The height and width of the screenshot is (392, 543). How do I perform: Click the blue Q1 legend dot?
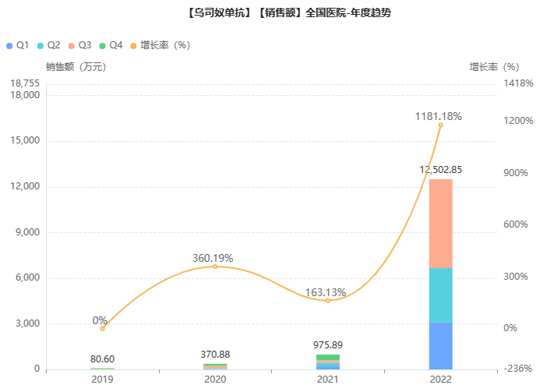coord(9,45)
